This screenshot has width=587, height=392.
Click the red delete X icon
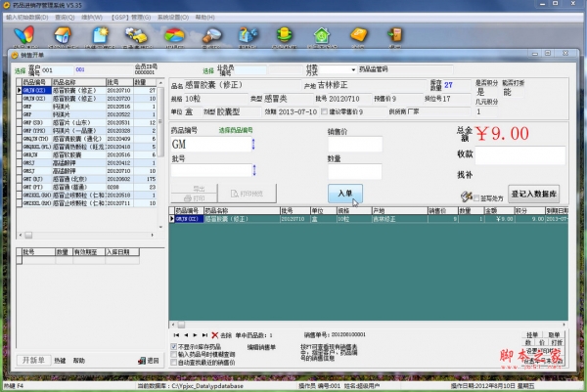pyautogui.click(x=215, y=335)
